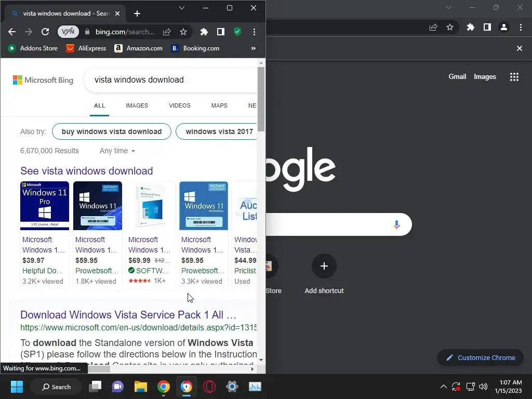Image resolution: width=532 pixels, height=399 pixels.
Task: Share icon in the Google window toolbar
Action: [433, 27]
